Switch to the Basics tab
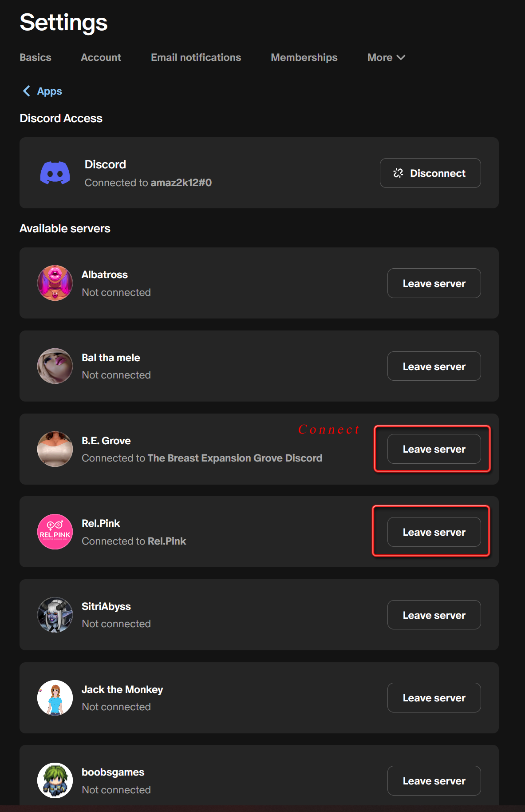Viewport: 525px width, 812px height. click(36, 57)
